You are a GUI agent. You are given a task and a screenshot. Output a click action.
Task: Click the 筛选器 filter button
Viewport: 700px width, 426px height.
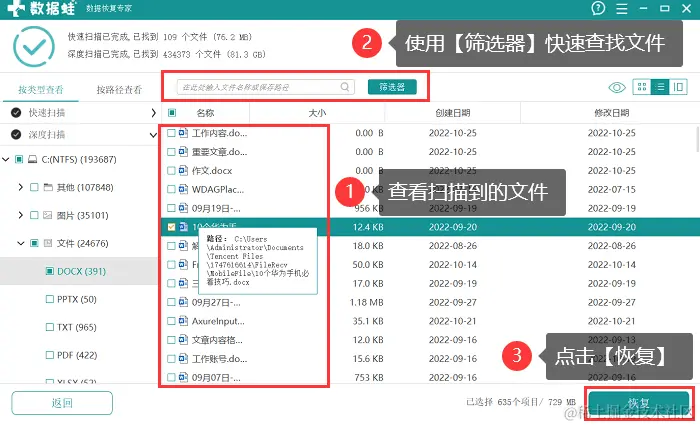(392, 87)
